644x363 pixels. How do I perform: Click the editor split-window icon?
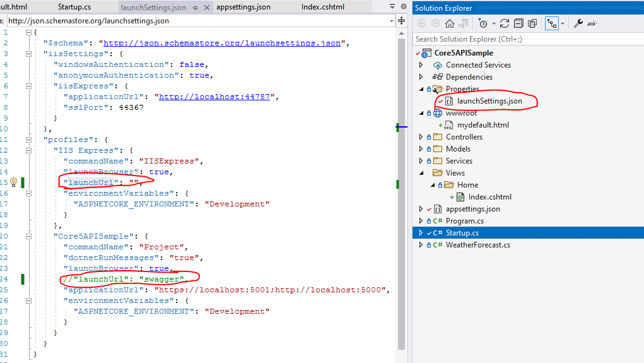402,21
